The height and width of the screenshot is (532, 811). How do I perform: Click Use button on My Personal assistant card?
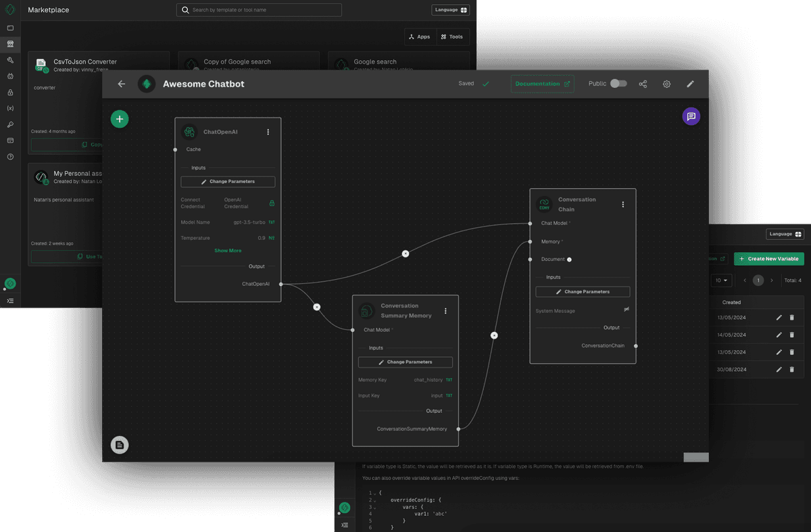(x=66, y=256)
